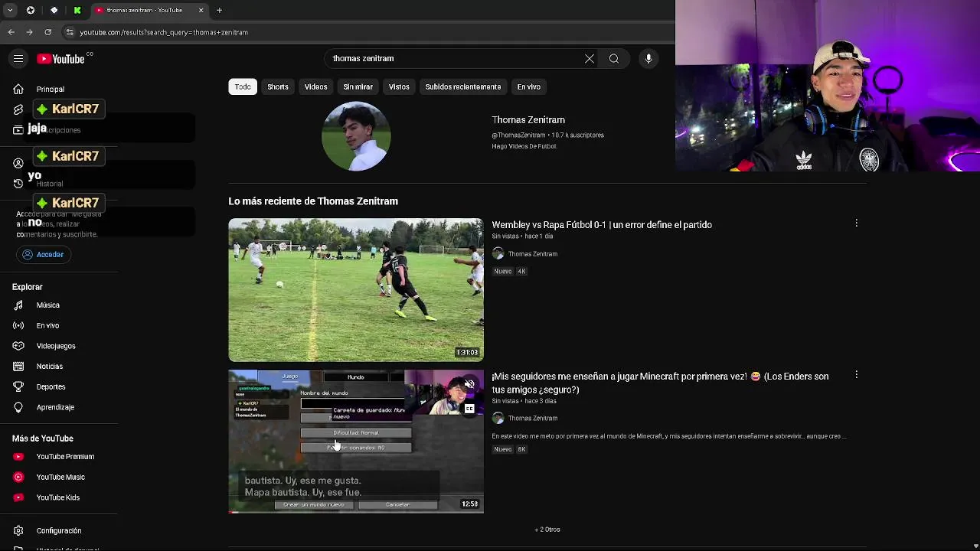980x551 pixels.
Task: Click the 'Más de YouTube' sidebar heading
Action: [x=43, y=439]
